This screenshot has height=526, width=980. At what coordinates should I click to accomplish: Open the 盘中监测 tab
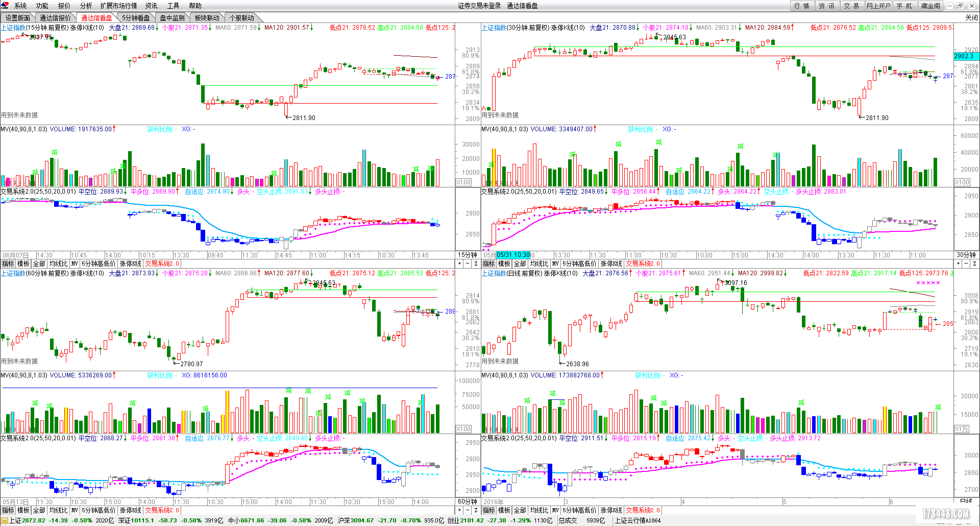coord(172,18)
